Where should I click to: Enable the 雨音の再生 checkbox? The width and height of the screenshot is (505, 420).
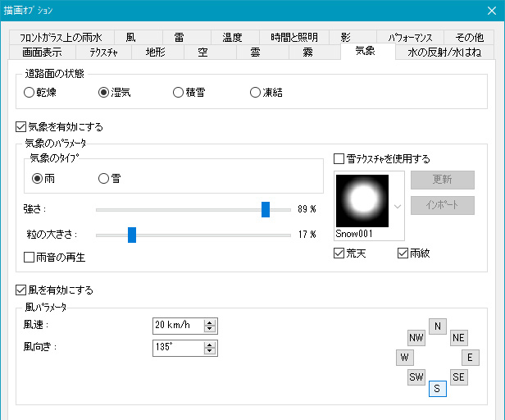pyautogui.click(x=30, y=258)
